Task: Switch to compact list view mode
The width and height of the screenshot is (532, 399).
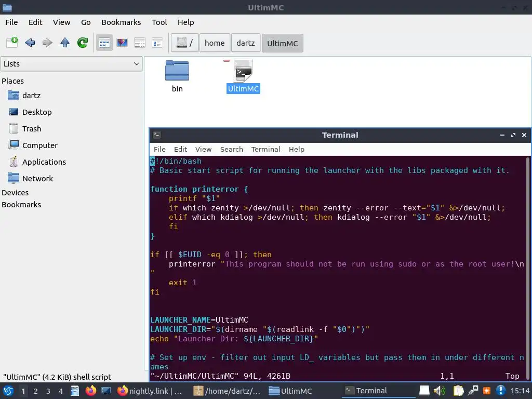Action: coord(140,43)
